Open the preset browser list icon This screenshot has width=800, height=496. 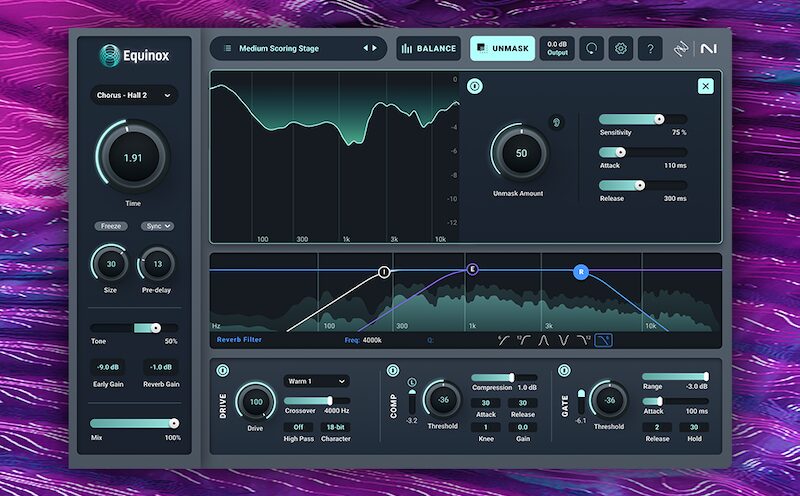(x=228, y=48)
